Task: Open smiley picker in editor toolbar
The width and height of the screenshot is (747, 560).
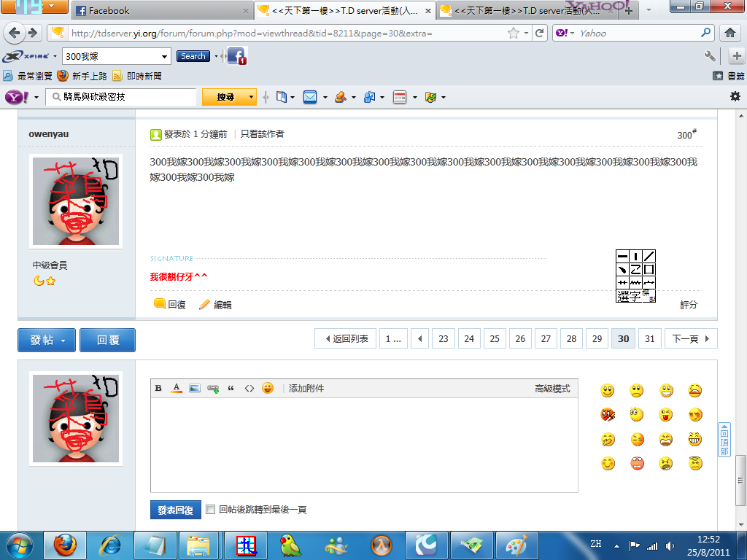Action: (x=268, y=388)
